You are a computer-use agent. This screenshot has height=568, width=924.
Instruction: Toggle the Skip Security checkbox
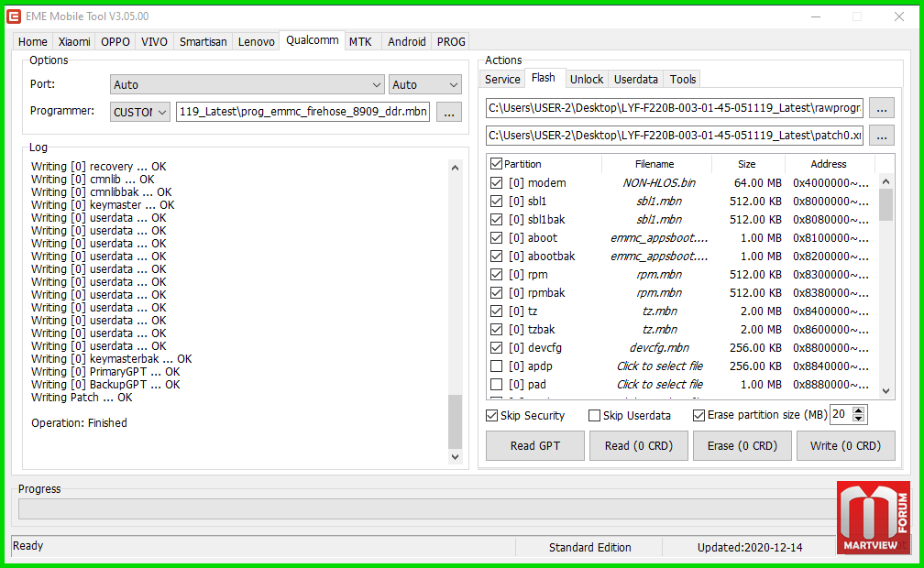point(492,416)
